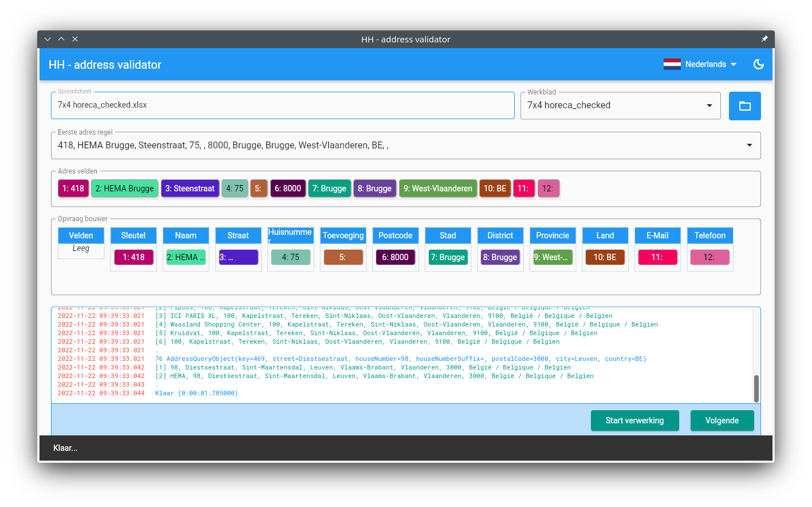The width and height of the screenshot is (812, 507).
Task: Click the '10: BE' chip under Land
Action: click(605, 257)
